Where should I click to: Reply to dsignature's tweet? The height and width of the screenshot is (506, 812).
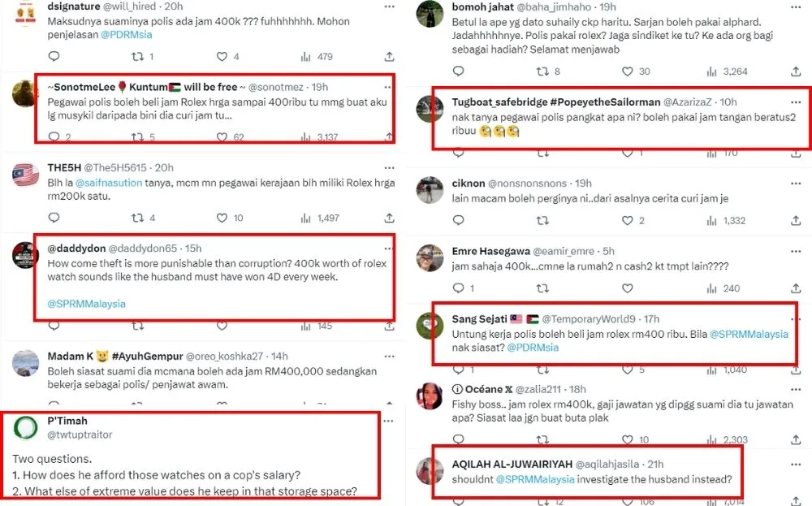[54, 57]
